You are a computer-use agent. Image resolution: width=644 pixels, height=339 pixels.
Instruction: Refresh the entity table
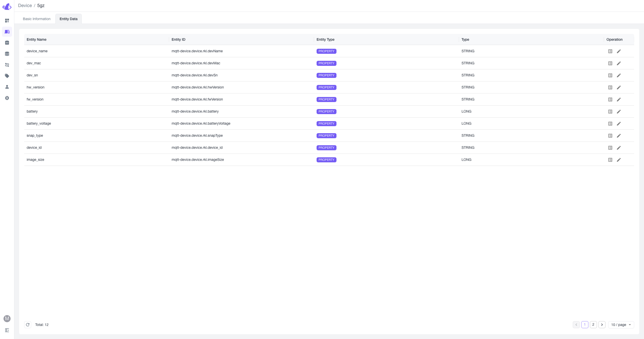(x=28, y=325)
